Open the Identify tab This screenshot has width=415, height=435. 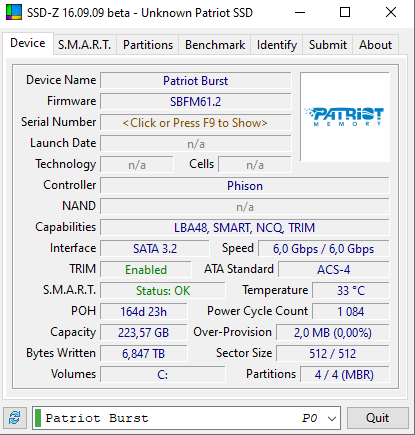click(277, 45)
